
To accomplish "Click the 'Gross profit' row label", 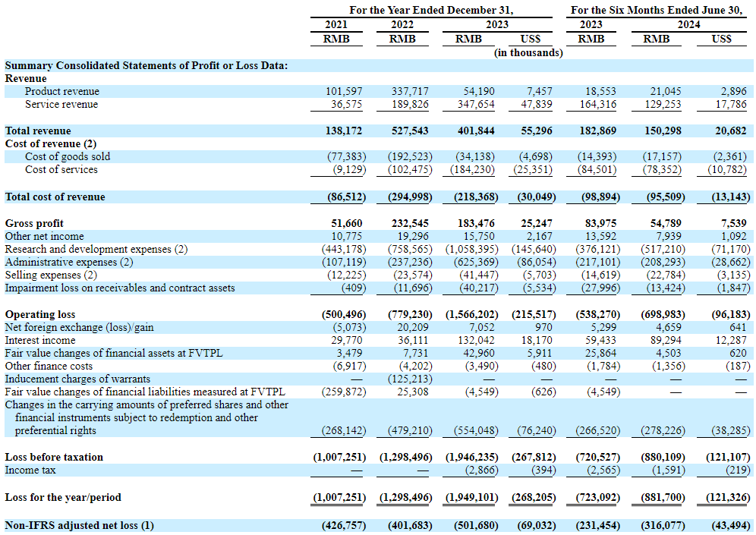I will pyautogui.click(x=34, y=223).
